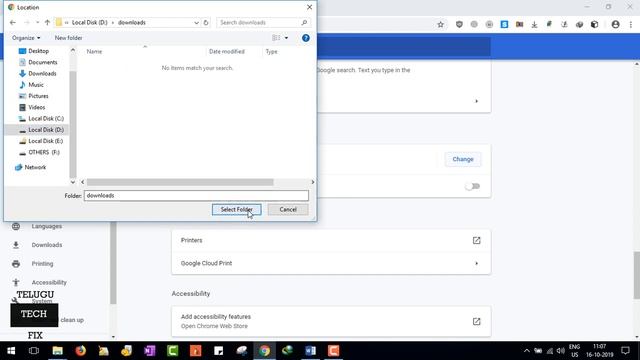Open Languages section in Chrome sidebar

[x=47, y=226]
